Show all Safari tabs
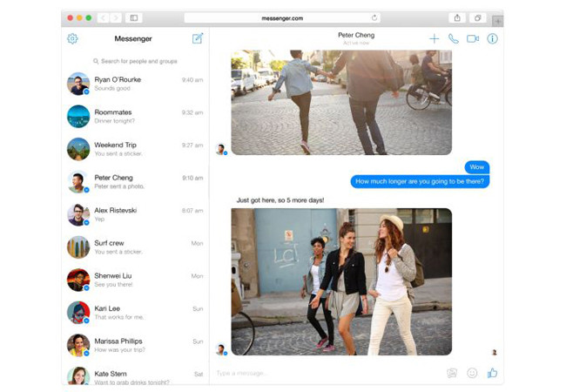The image size is (566, 392). tap(477, 18)
